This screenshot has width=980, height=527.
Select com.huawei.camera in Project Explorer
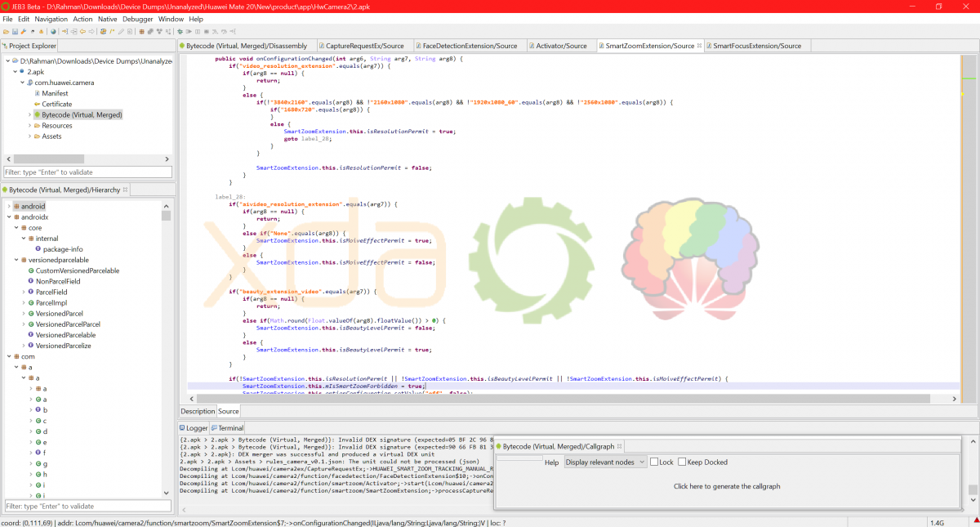[65, 83]
